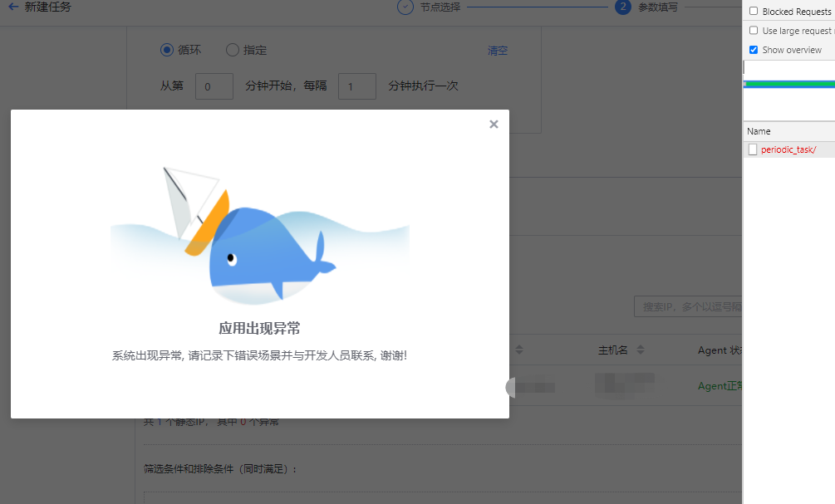The image size is (835, 504).
Task: Uncheck the Show overview checkbox
Action: point(754,50)
